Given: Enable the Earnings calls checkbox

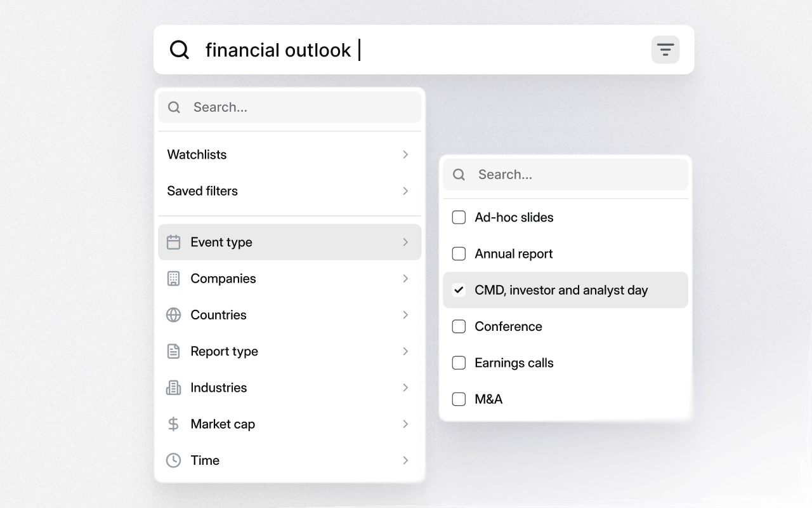Looking at the screenshot, I should (x=459, y=363).
